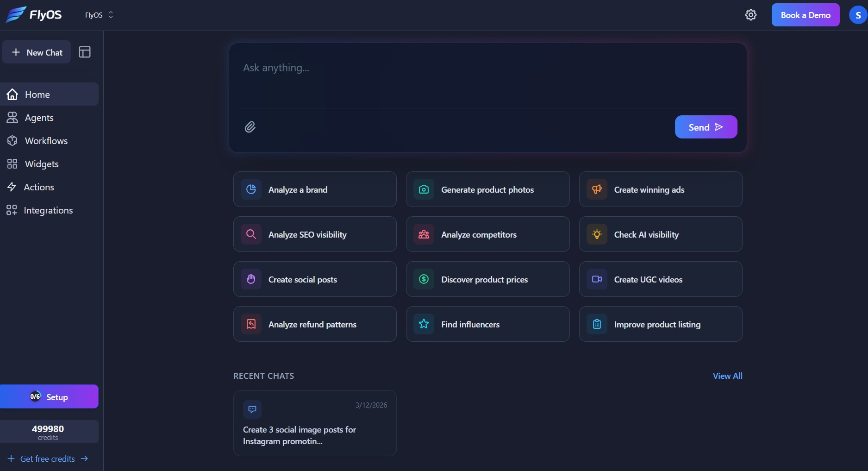Click the Find influencers star icon
The width and height of the screenshot is (868, 471).
[424, 324]
